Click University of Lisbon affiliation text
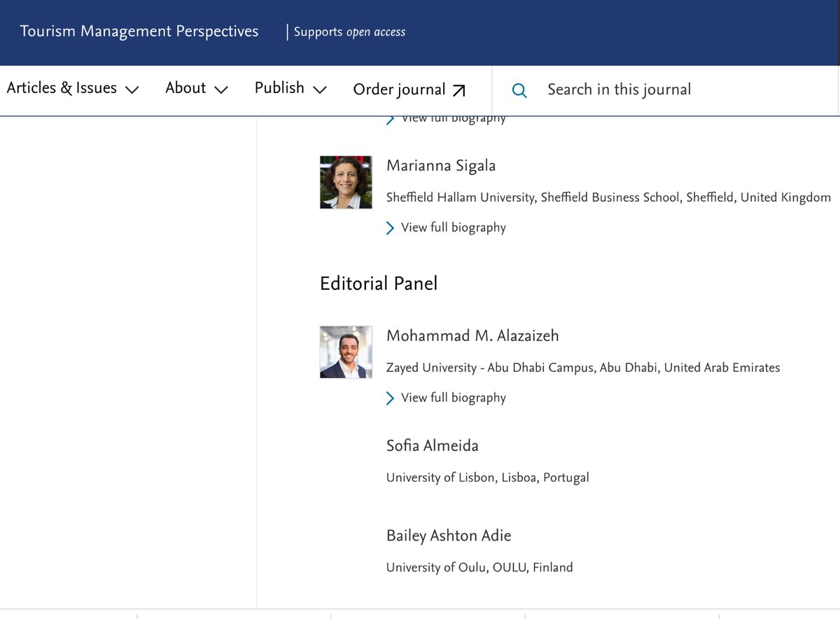840x619 pixels. coord(488,478)
